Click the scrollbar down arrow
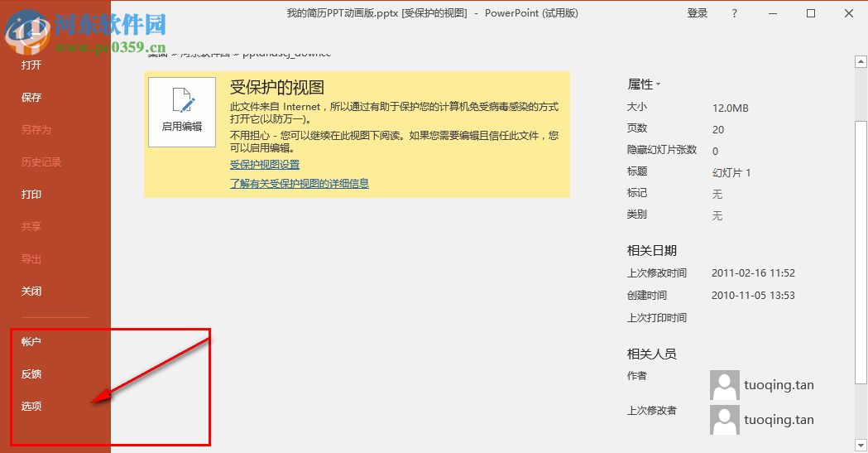This screenshot has width=868, height=453. coord(861,445)
